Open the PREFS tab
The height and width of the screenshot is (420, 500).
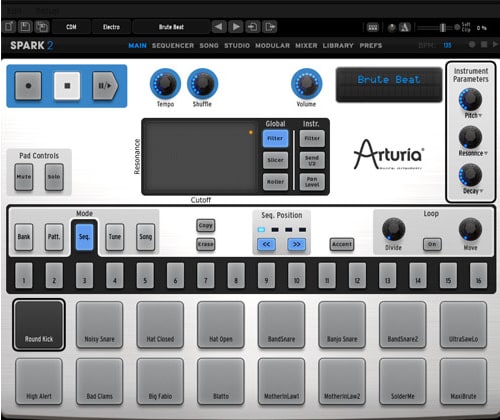point(371,45)
